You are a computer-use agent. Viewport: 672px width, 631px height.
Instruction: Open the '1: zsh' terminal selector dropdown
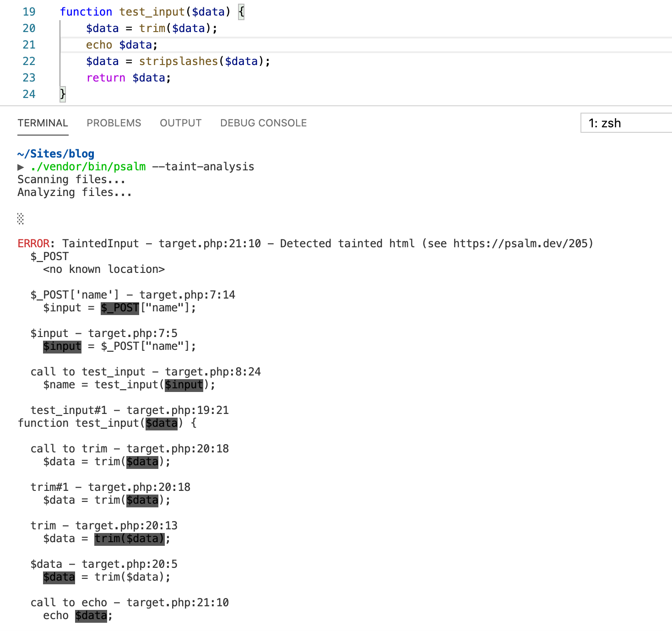[x=626, y=123]
